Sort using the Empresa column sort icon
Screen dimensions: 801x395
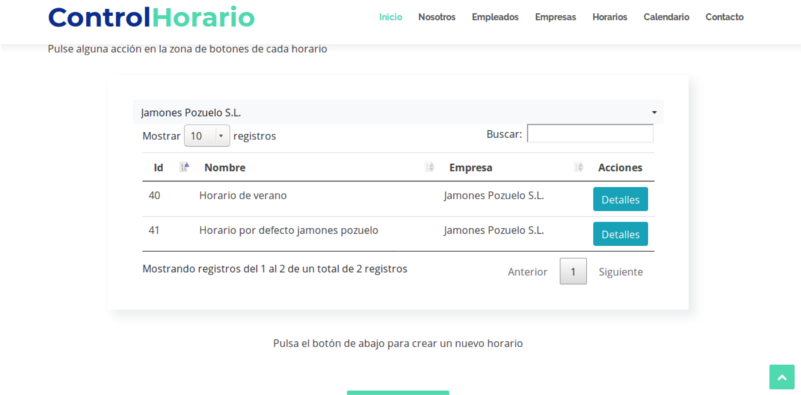click(x=578, y=167)
